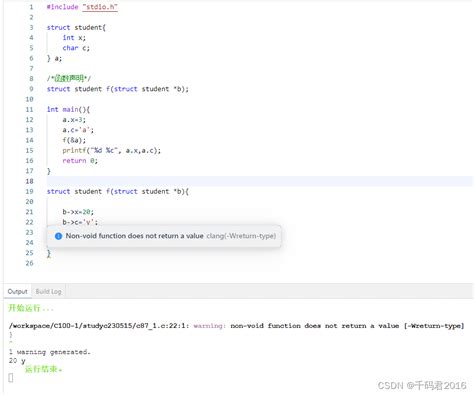Click the closing brace on line 25
Viewport: 474px width, 395px height.
49,253
